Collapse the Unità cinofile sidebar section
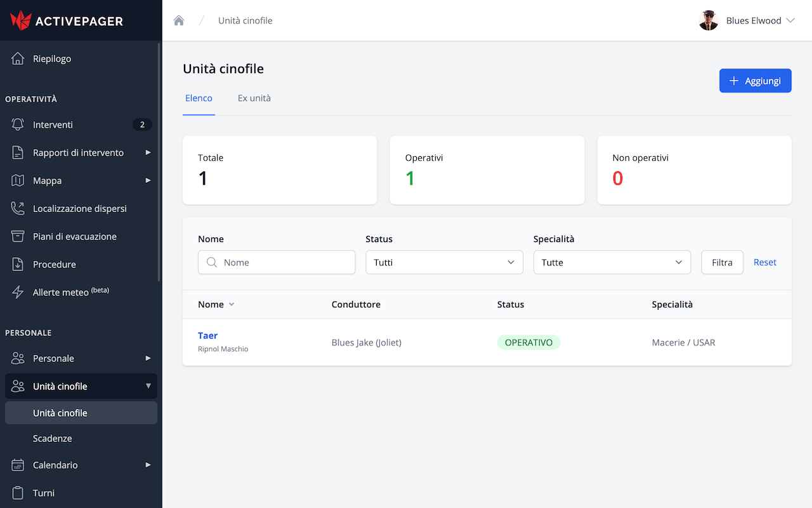Image resolution: width=812 pixels, height=508 pixels. [x=148, y=386]
